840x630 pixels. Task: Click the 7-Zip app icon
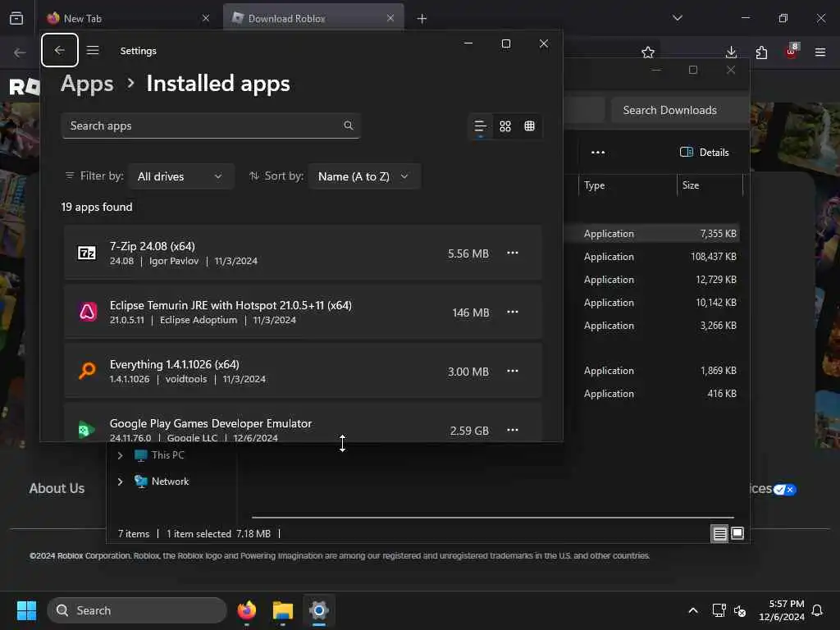point(87,253)
